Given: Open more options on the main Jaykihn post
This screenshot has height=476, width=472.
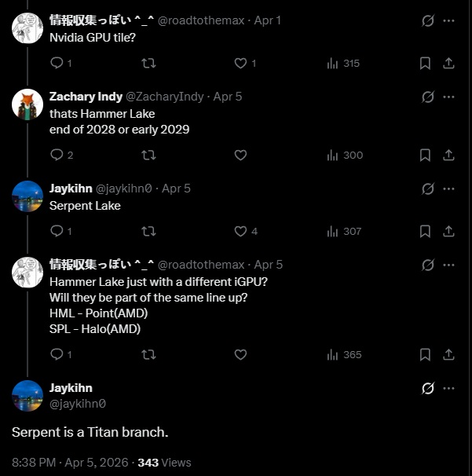Looking at the screenshot, I should [448, 388].
